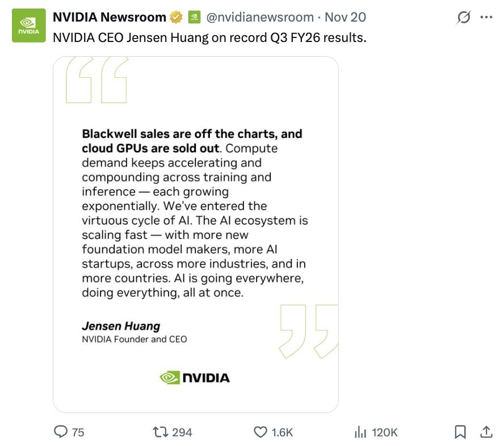Open Grok actions icon on the post
The height and width of the screenshot is (446, 504).
[x=464, y=18]
